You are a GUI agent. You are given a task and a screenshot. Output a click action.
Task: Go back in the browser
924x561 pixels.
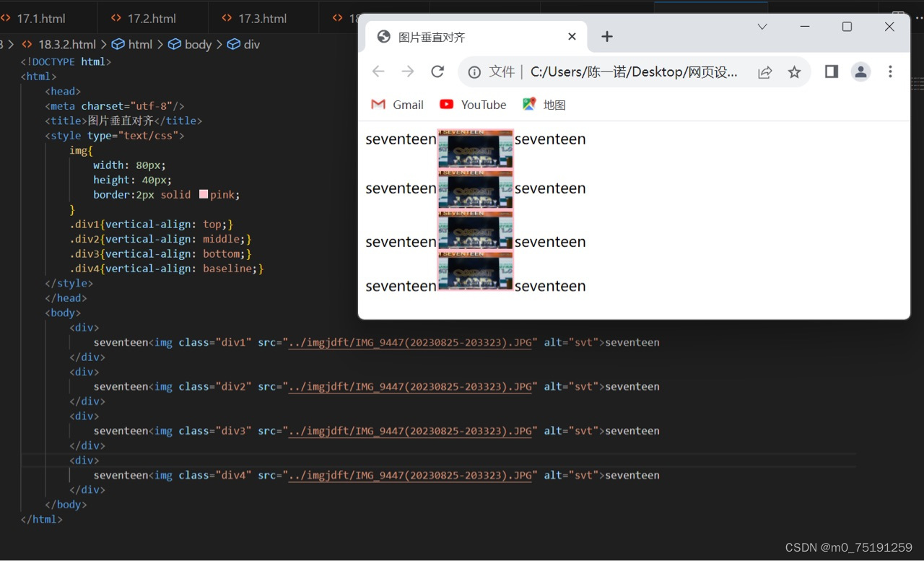click(x=378, y=71)
